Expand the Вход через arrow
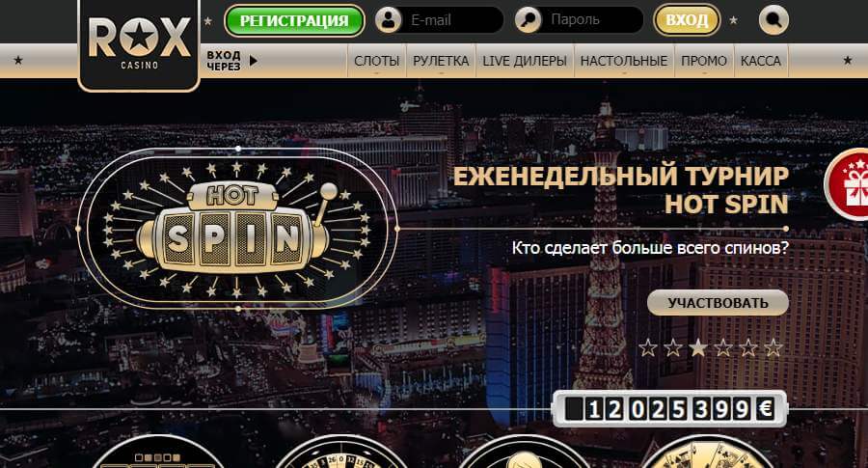Image resolution: width=868 pixels, height=468 pixels. [253, 61]
